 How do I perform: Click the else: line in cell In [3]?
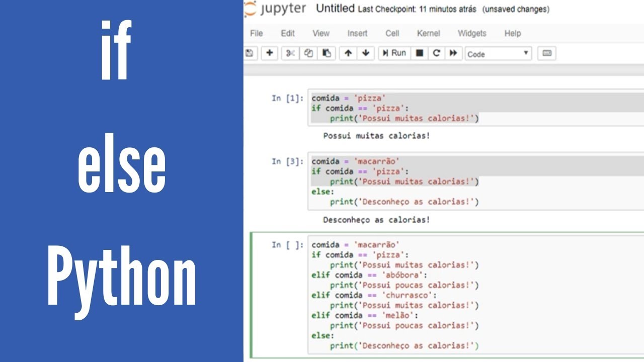coord(323,192)
